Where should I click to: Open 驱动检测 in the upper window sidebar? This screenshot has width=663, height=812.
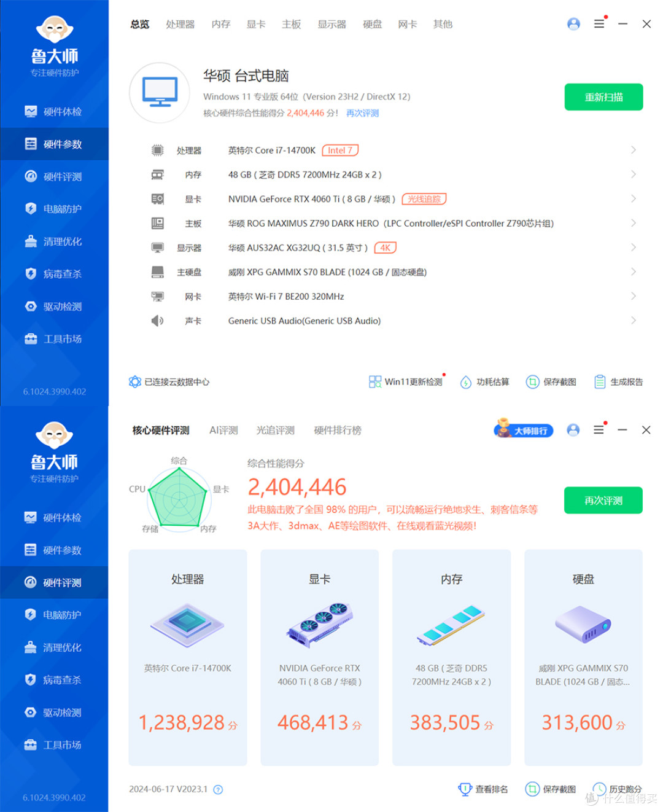[x=54, y=306]
